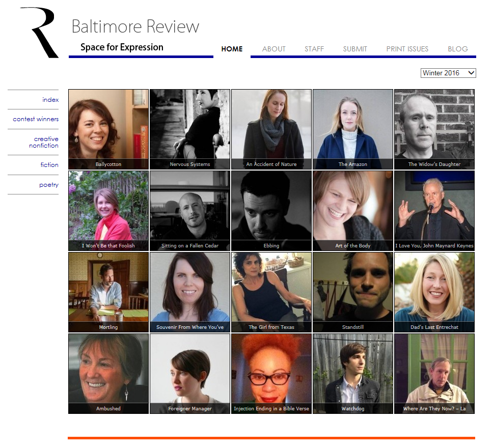The image size is (493, 448).
Task: Open the Winter 2016 issue dropdown
Action: [448, 73]
